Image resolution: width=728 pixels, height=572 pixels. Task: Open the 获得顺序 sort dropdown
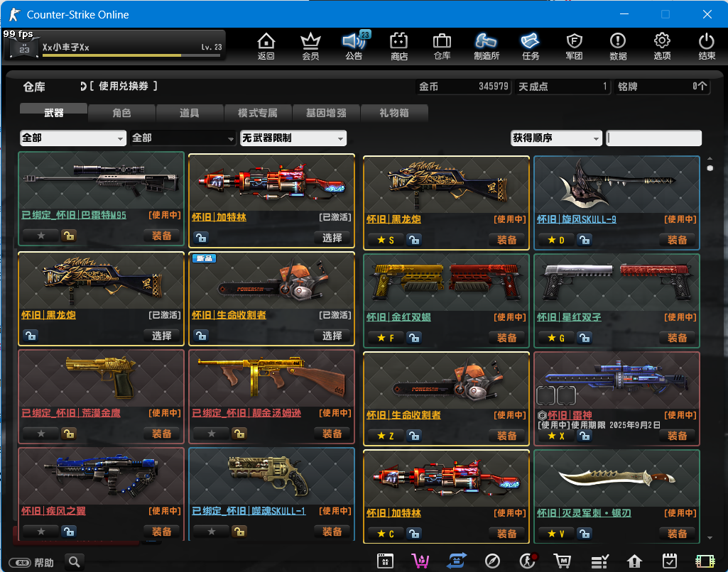coord(556,138)
